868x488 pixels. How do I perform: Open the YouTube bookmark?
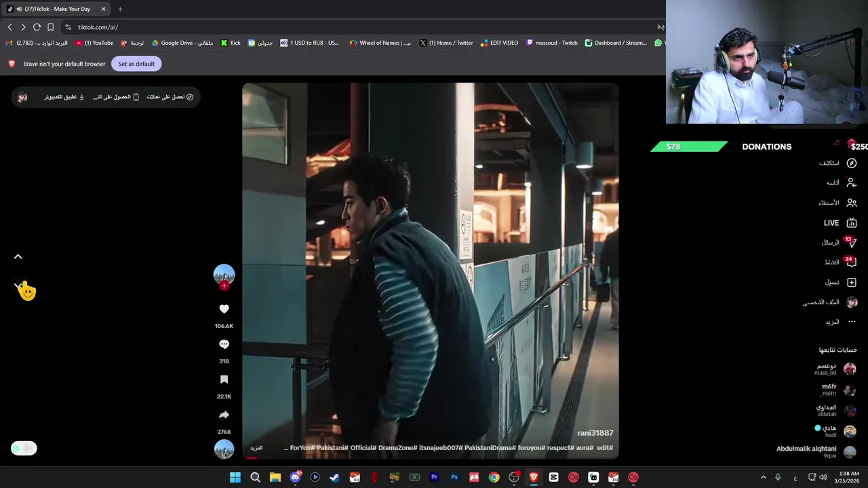tap(95, 43)
